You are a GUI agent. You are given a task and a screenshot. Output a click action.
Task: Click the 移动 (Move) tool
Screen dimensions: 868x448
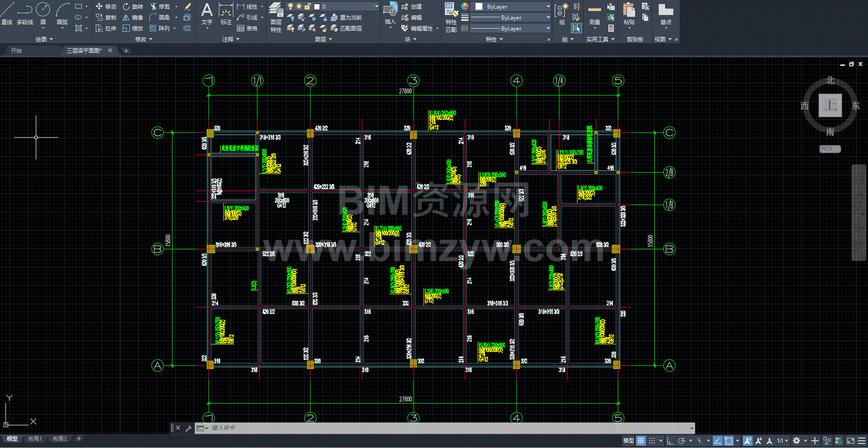point(106,6)
